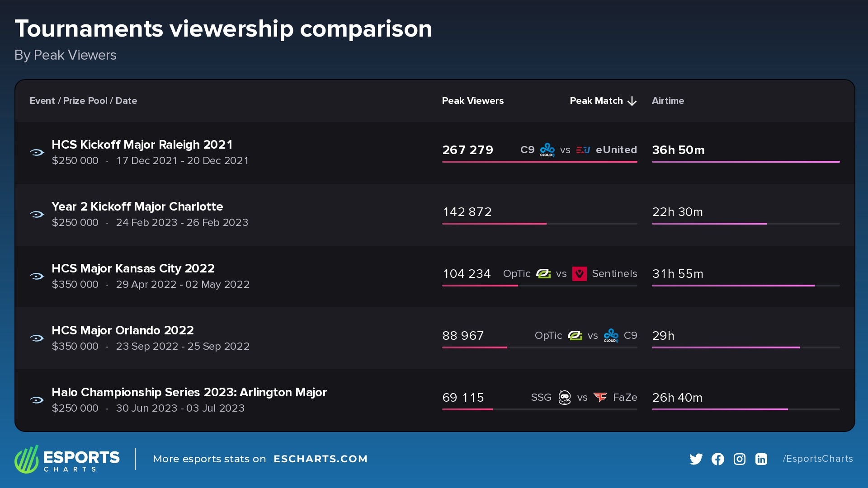868x488 pixels.
Task: Sort by the Peak Viewers column header
Action: pyautogui.click(x=473, y=101)
